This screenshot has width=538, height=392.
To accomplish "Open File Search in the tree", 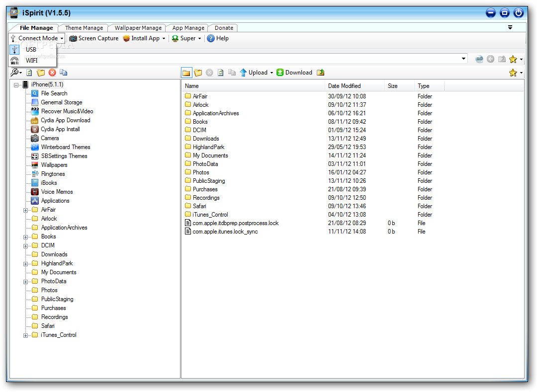I will point(54,93).
